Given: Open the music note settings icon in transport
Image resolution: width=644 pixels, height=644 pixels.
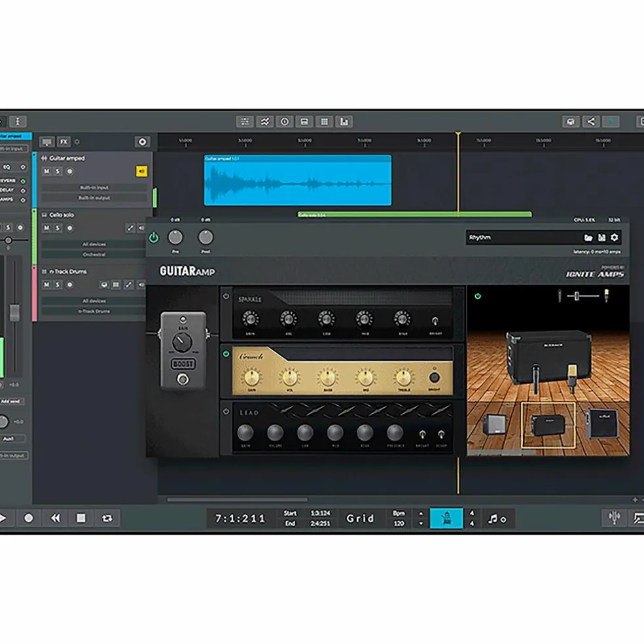Looking at the screenshot, I should click(x=497, y=519).
